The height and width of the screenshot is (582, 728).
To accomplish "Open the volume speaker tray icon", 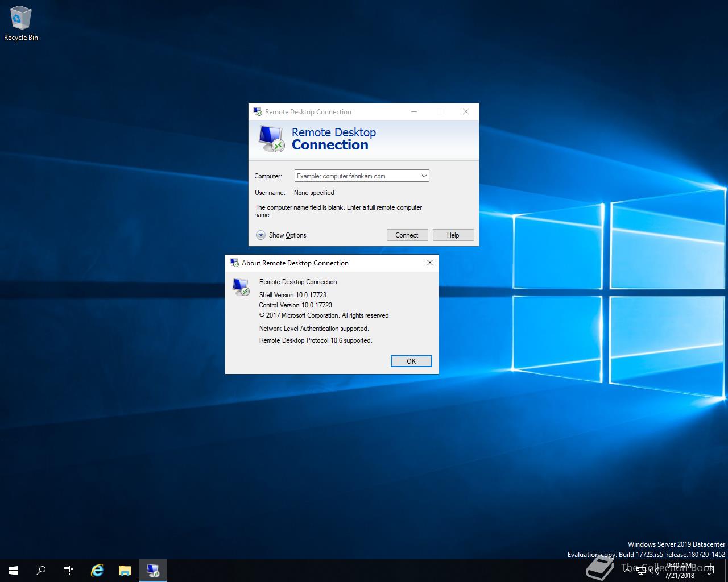I will pyautogui.click(x=654, y=571).
